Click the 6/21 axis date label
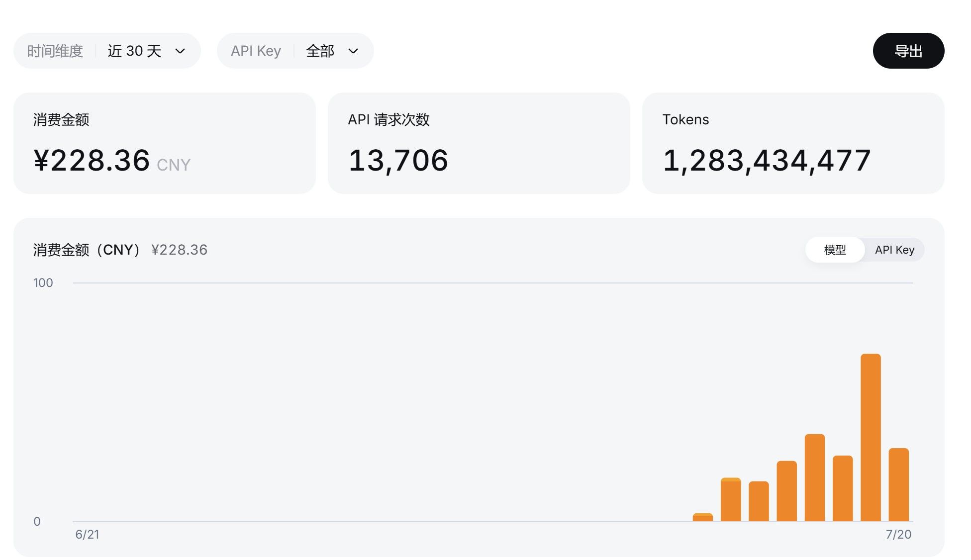971x560 pixels. pyautogui.click(x=87, y=535)
